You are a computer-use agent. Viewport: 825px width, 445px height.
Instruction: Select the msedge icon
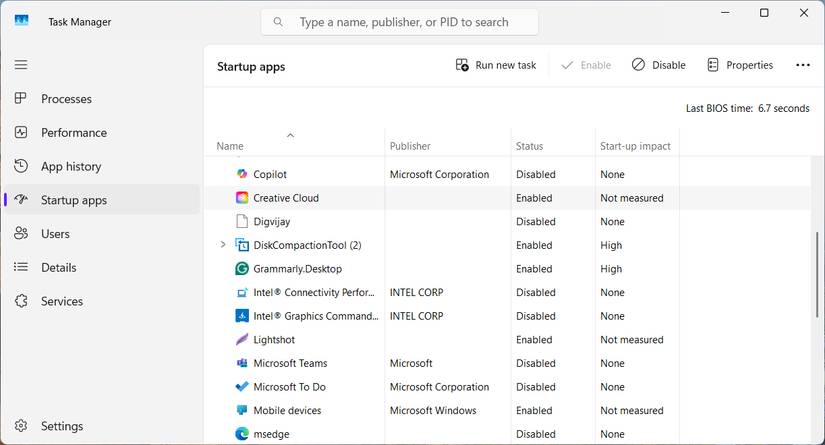pos(242,433)
